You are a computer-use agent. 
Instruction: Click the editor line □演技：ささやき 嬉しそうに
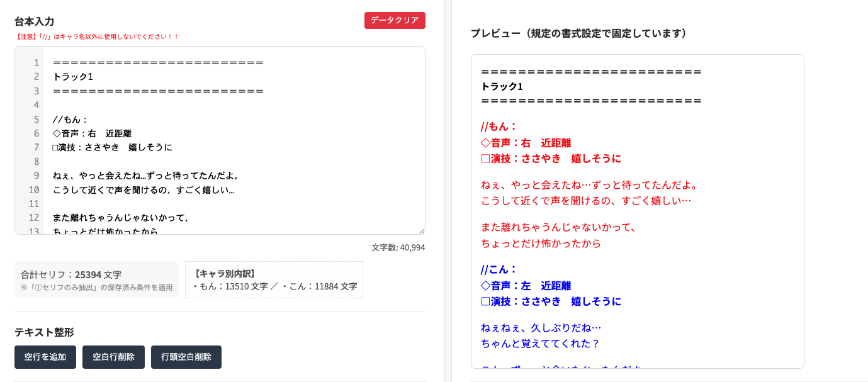coord(113,147)
